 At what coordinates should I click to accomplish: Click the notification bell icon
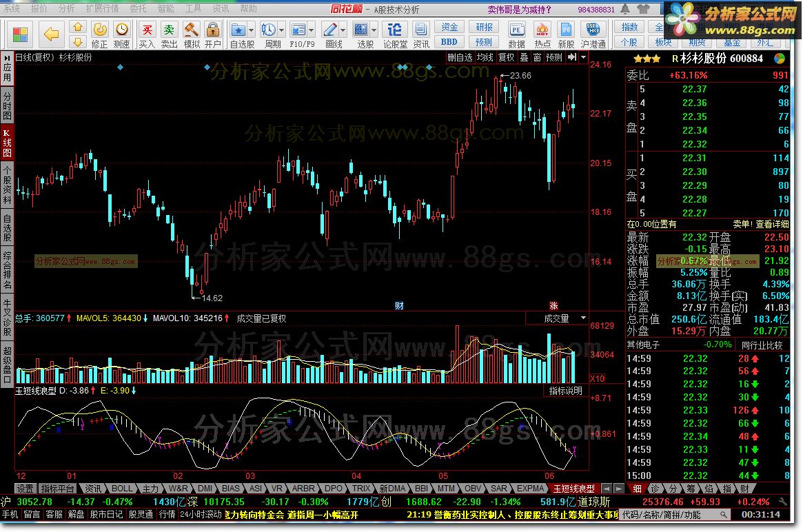click(625, 9)
